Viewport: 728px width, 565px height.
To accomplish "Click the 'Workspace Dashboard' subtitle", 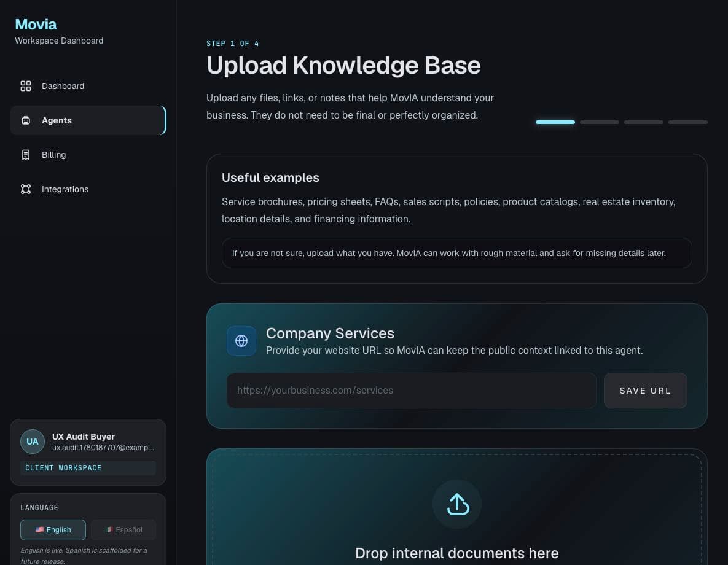I will coord(59,41).
